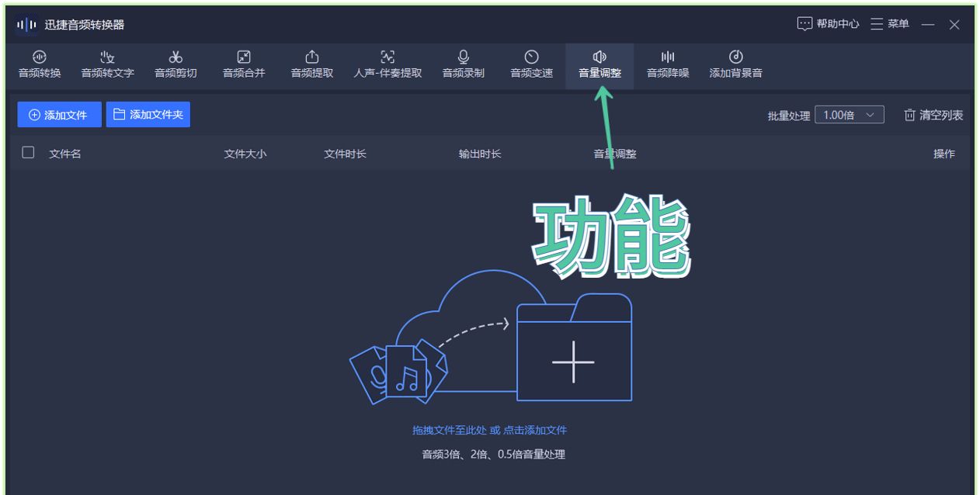Open the 音频降噪 noise reduction tool
Image resolution: width=980 pixels, height=495 pixels.
tap(668, 65)
